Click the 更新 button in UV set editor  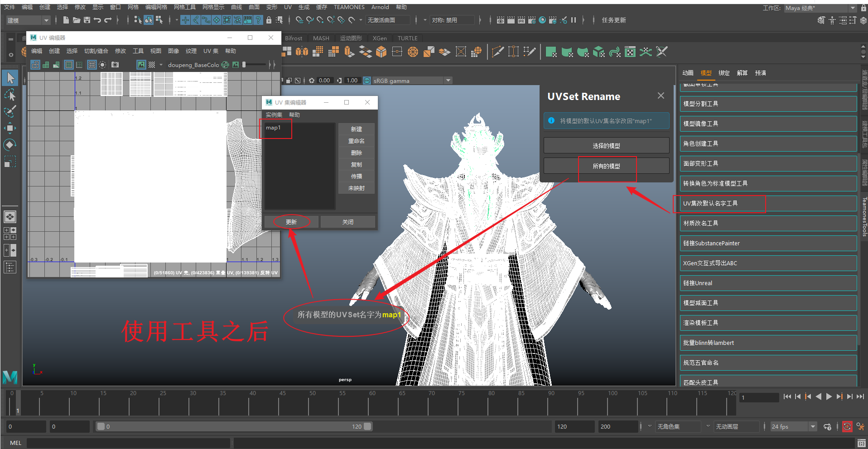pos(291,222)
